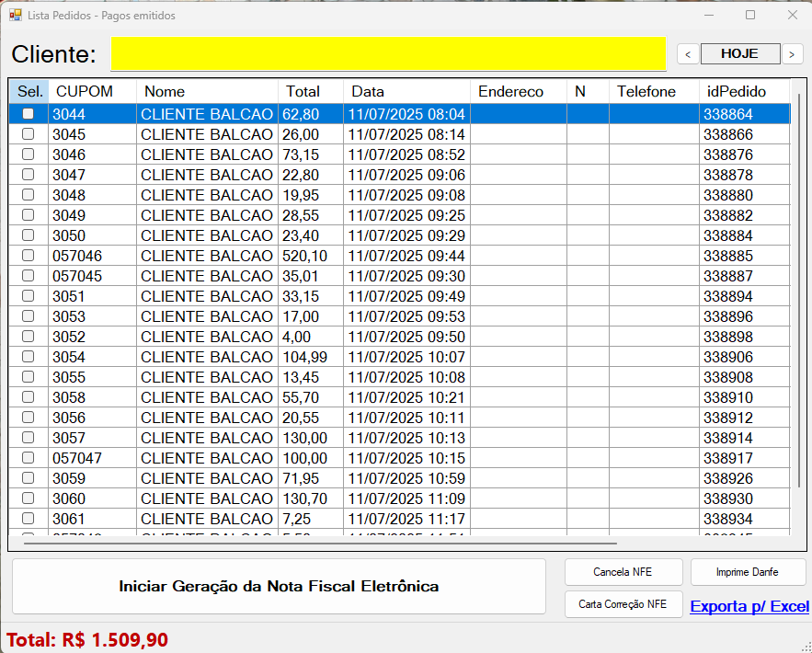Click the app icon in title bar
The height and width of the screenshot is (653, 812).
click(x=15, y=15)
